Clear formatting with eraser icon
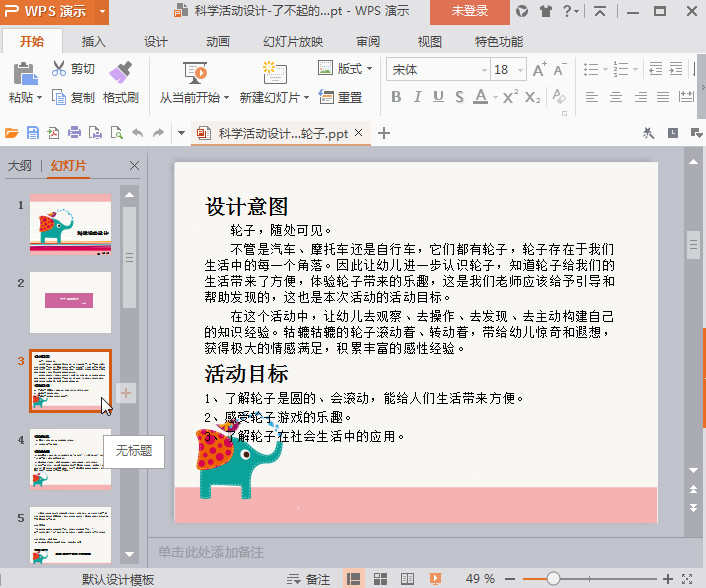706x588 pixels. pos(559,96)
